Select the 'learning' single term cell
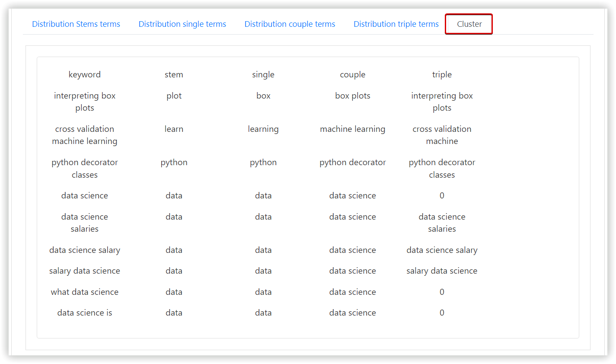 [263, 129]
